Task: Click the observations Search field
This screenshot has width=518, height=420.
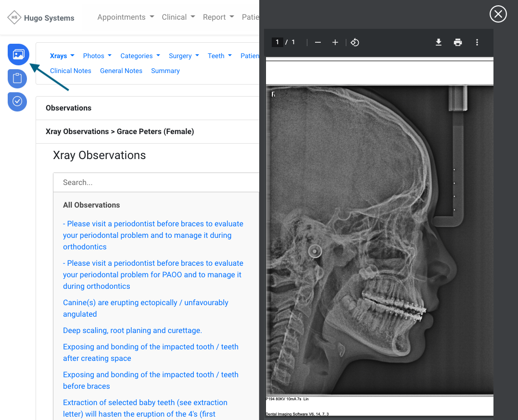Action: coord(156,183)
